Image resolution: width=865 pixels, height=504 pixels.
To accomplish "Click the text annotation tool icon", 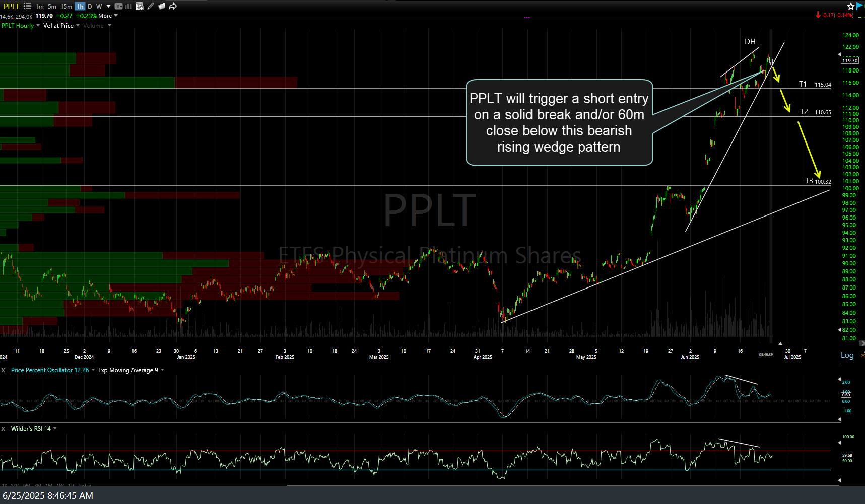I will tap(118, 6).
